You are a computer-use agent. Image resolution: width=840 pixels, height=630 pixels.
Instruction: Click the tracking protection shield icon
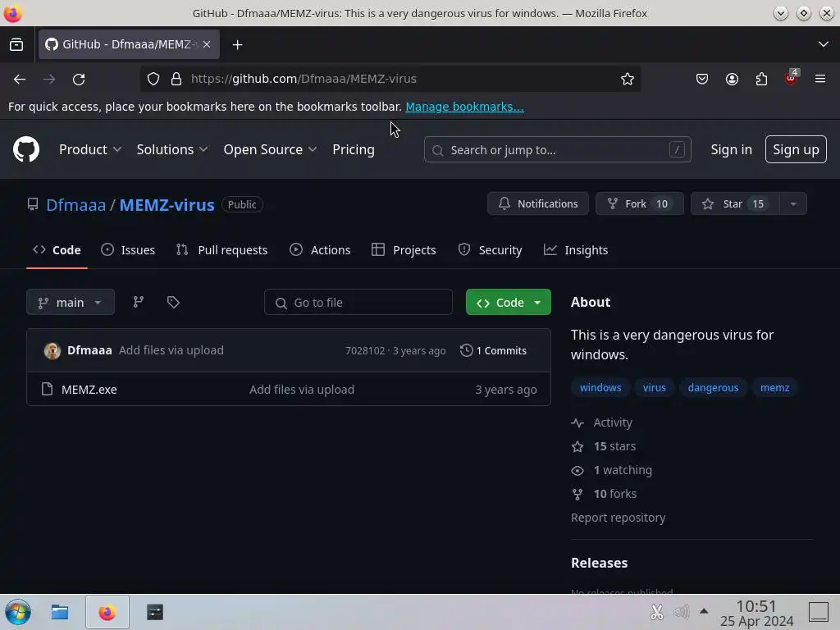(153, 80)
